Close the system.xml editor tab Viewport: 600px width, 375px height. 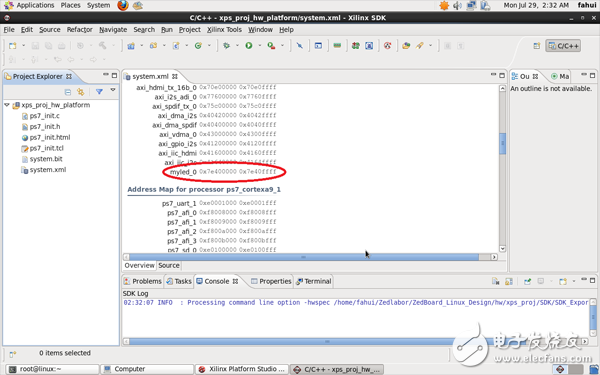click(175, 76)
